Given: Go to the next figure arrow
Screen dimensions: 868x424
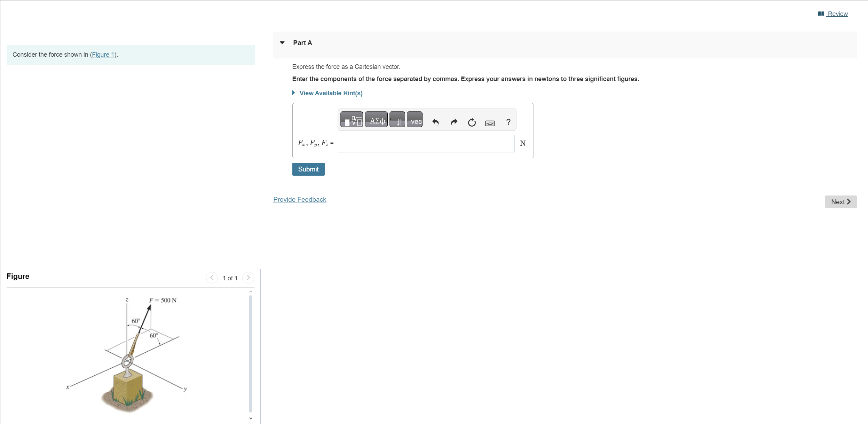Looking at the screenshot, I should tap(248, 278).
